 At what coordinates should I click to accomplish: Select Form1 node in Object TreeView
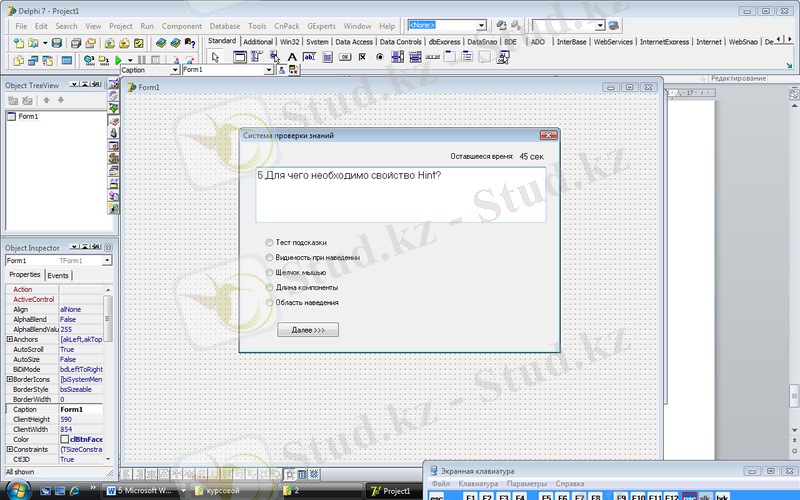point(28,116)
